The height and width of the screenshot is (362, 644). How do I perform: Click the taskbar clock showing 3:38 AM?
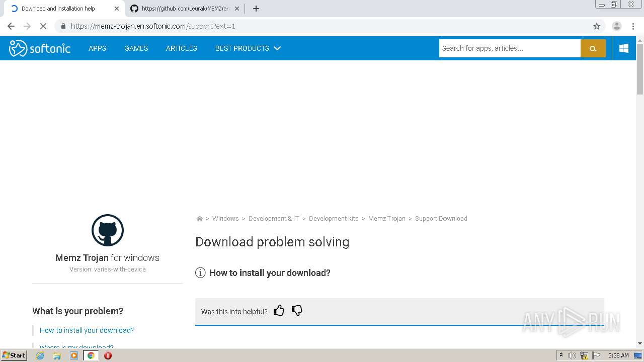pyautogui.click(x=618, y=355)
